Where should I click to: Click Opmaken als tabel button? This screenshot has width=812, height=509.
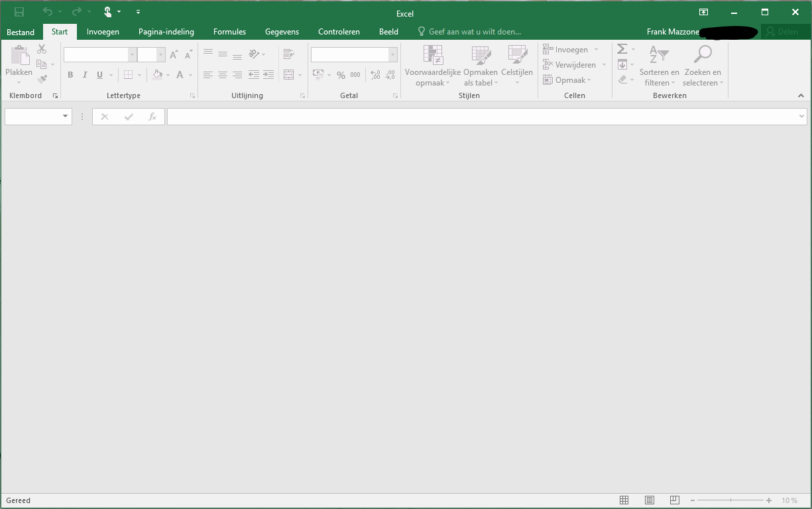[480, 66]
